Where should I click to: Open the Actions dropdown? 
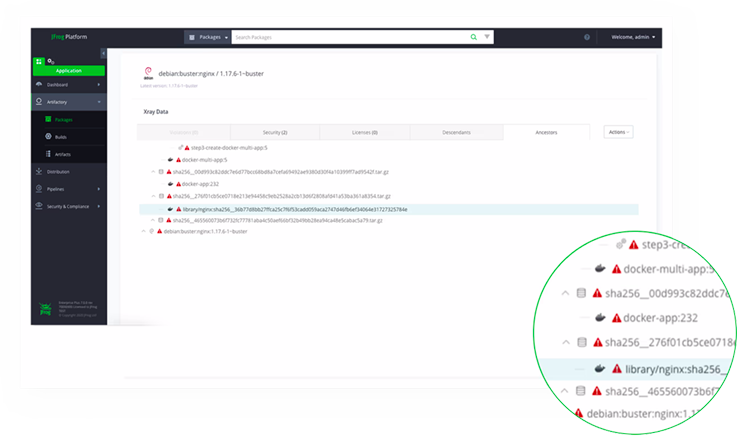point(618,131)
